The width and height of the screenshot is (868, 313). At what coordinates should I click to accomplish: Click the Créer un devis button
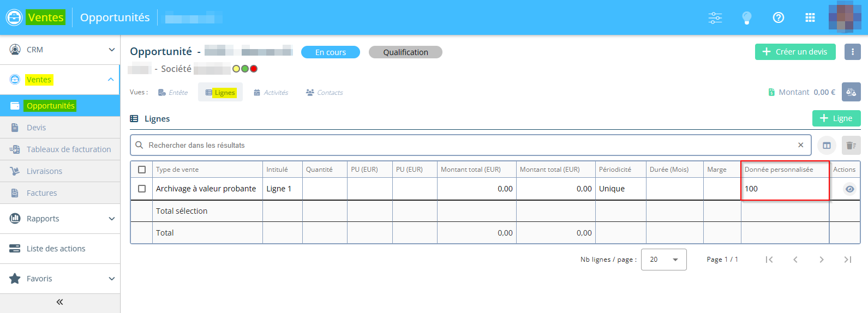pyautogui.click(x=795, y=52)
